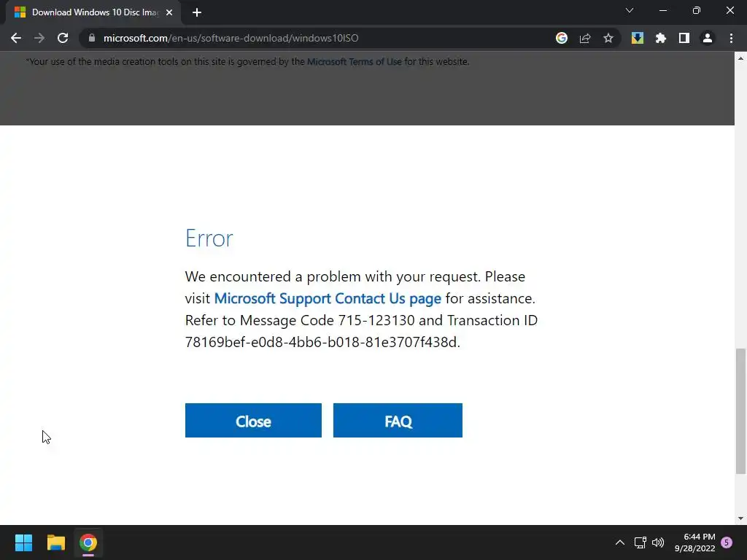
Task: Click the address bar URL
Action: tap(231, 38)
